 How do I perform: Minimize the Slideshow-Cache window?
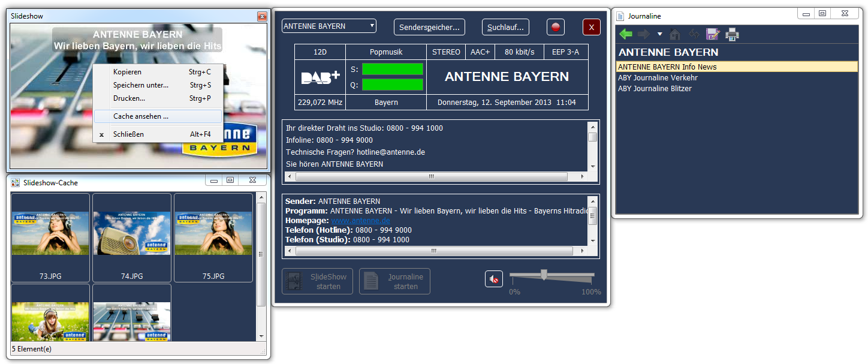pos(213,181)
